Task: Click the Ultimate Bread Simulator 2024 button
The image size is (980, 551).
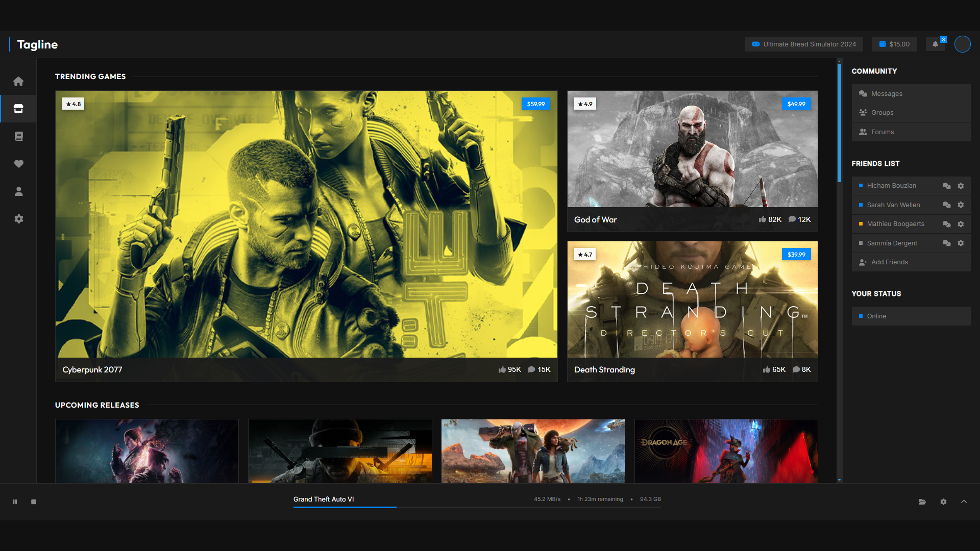Action: coord(804,44)
